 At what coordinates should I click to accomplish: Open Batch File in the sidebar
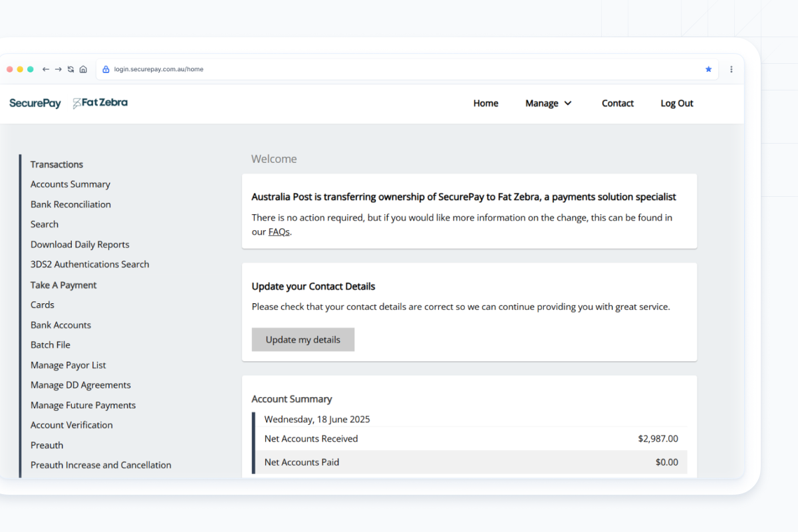pos(51,344)
